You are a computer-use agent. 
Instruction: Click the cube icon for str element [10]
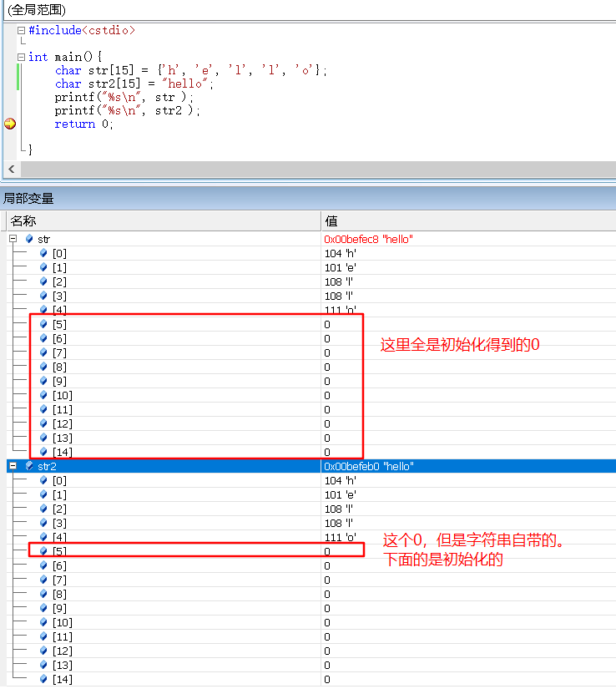(43, 395)
